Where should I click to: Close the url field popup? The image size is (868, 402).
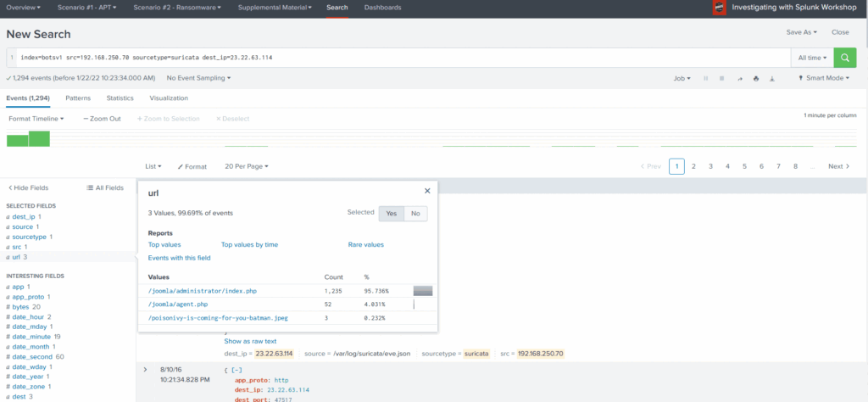427,191
